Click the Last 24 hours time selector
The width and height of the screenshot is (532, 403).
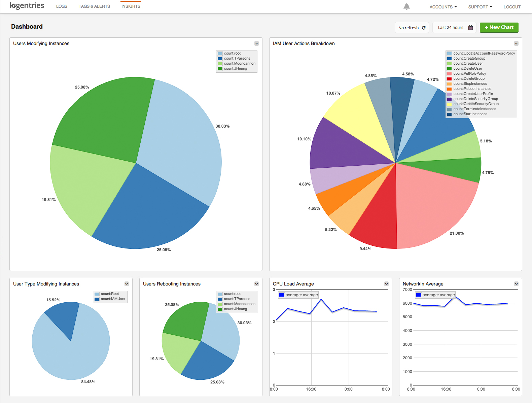click(x=451, y=28)
